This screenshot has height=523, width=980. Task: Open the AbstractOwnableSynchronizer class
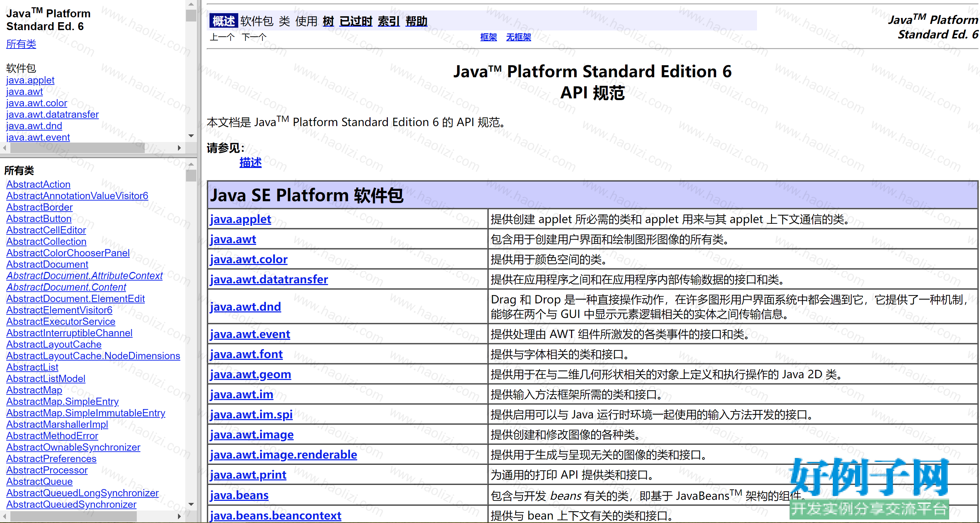pyautogui.click(x=73, y=447)
